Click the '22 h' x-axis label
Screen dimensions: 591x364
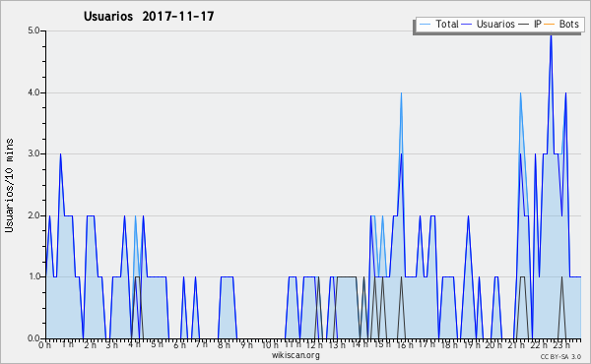click(x=539, y=344)
